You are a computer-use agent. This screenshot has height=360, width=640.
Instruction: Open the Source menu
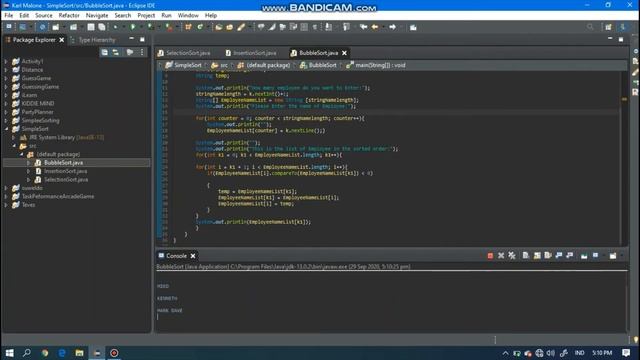pyautogui.click(x=44, y=15)
